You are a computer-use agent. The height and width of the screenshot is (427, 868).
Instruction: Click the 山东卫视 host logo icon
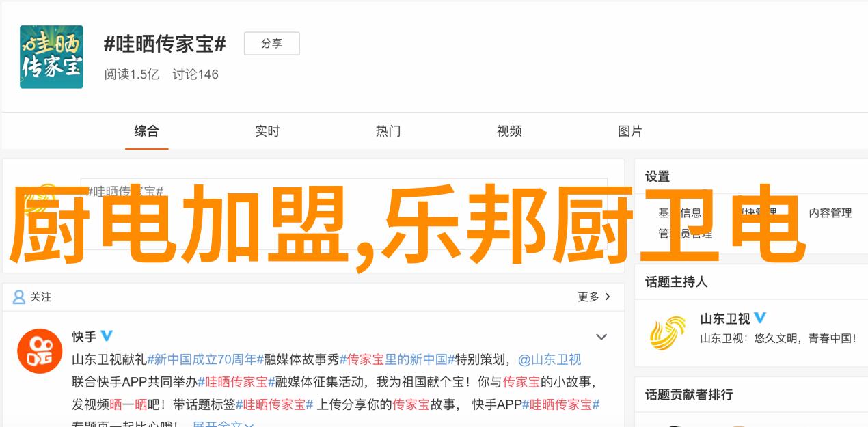tap(668, 333)
